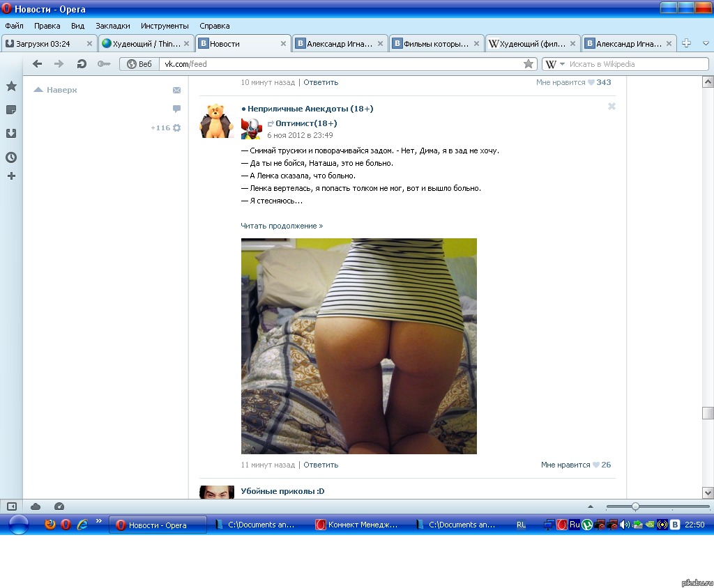This screenshot has width=714, height=588.
Task: Go back using the back arrow
Action: pyautogui.click(x=38, y=64)
